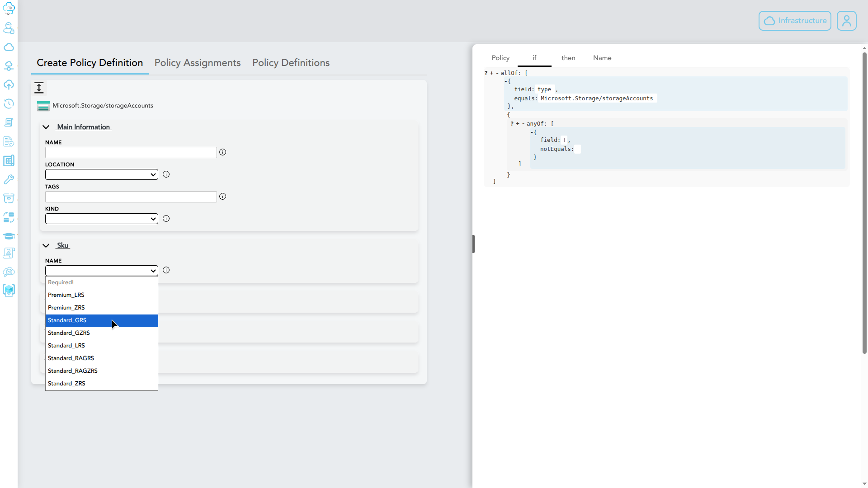This screenshot has width=868, height=488.
Task: Switch to Policy Definitions tab
Action: [x=291, y=63]
